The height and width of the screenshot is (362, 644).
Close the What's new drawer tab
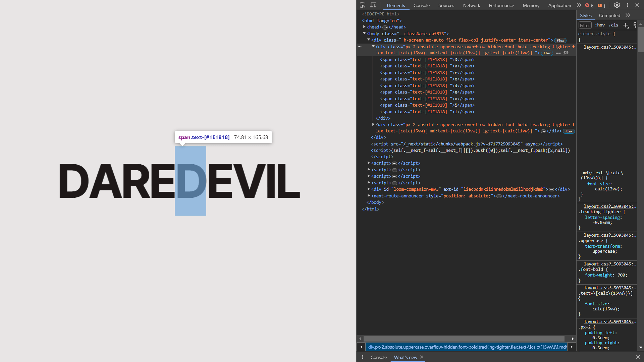pyautogui.click(x=422, y=357)
